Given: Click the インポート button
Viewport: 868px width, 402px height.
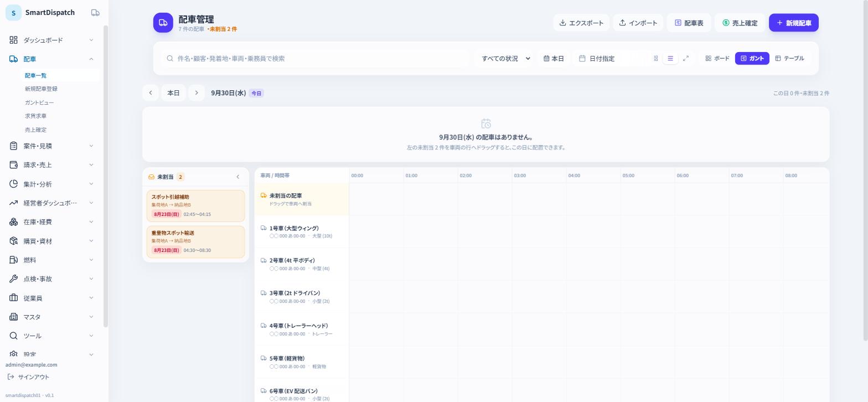Looking at the screenshot, I should (x=638, y=23).
